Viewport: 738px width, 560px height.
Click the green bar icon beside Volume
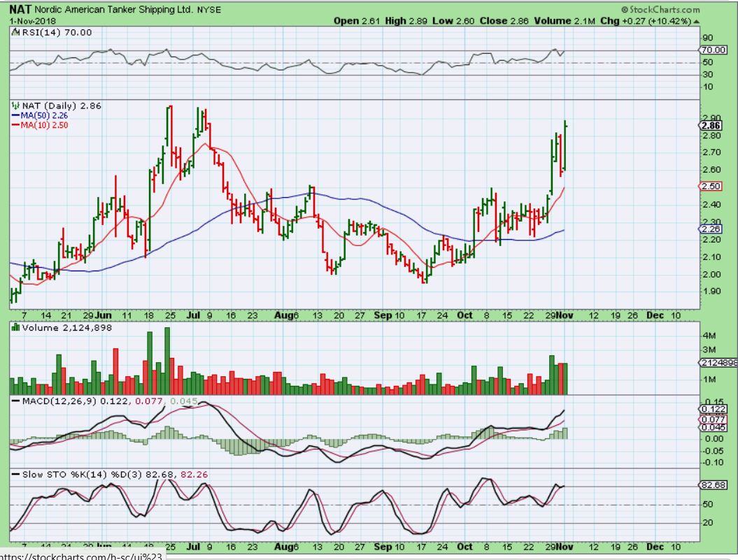click(x=15, y=327)
